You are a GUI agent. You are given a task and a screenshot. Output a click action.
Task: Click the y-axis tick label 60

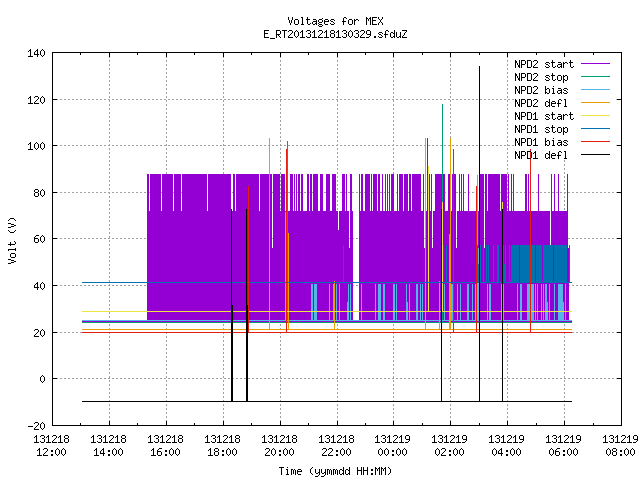39,239
